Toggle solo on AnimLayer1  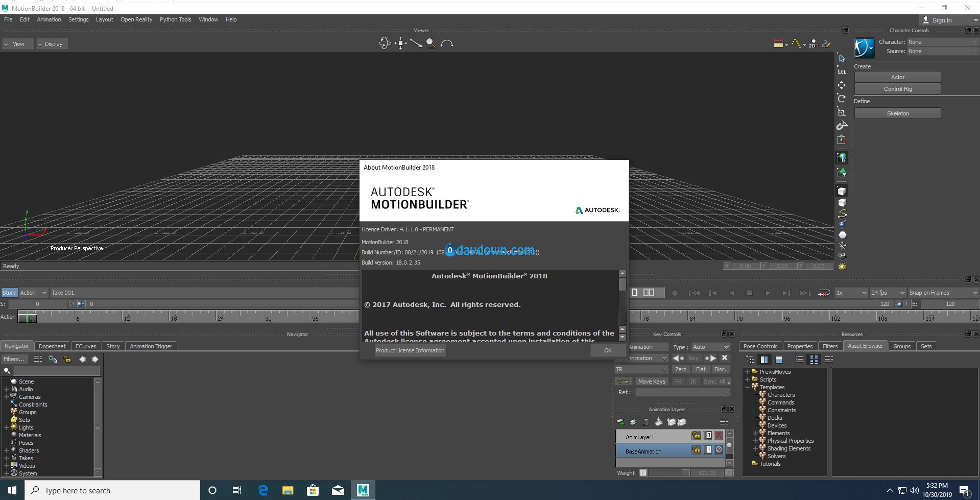[x=708, y=436]
